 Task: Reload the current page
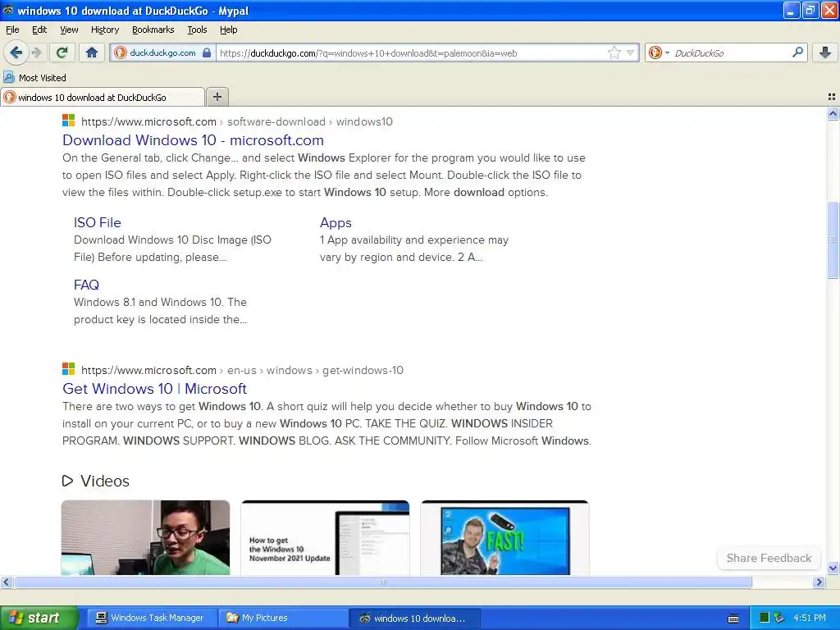(x=62, y=52)
